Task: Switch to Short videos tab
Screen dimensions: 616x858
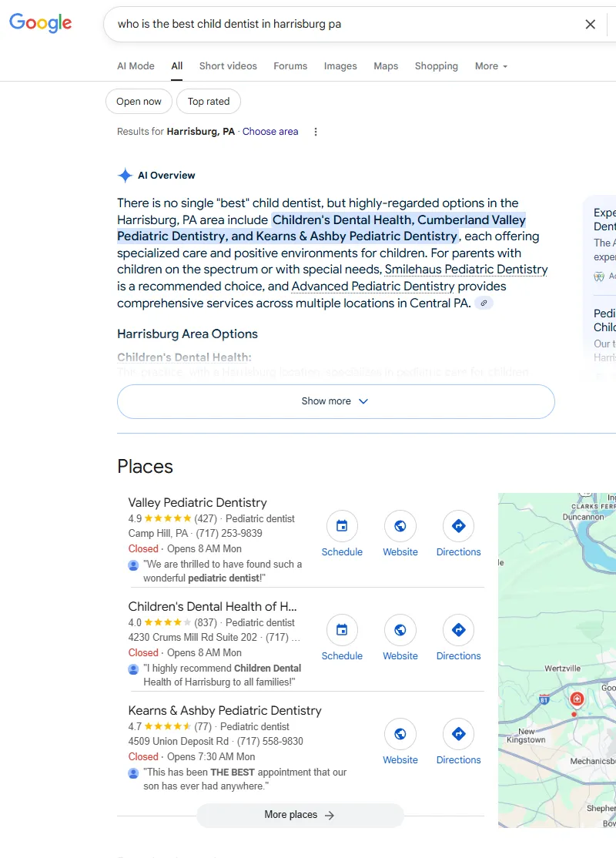Action: point(228,65)
